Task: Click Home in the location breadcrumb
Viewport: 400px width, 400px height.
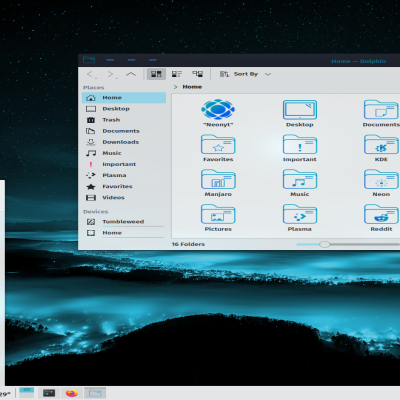Action: [x=192, y=87]
